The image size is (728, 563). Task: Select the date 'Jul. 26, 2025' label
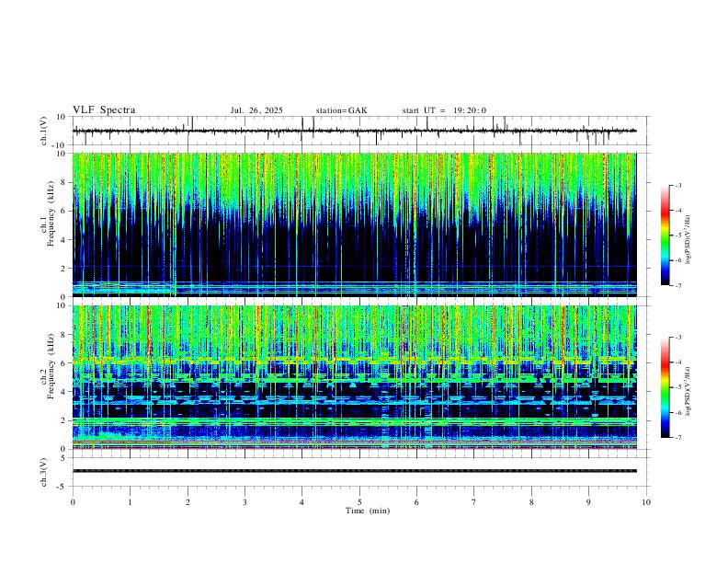(256, 110)
